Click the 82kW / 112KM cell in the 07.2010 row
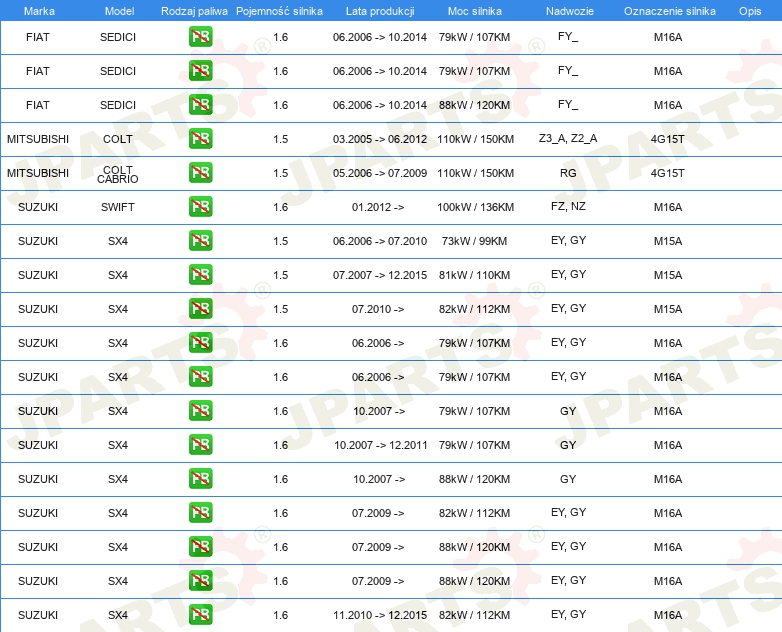 pos(474,309)
